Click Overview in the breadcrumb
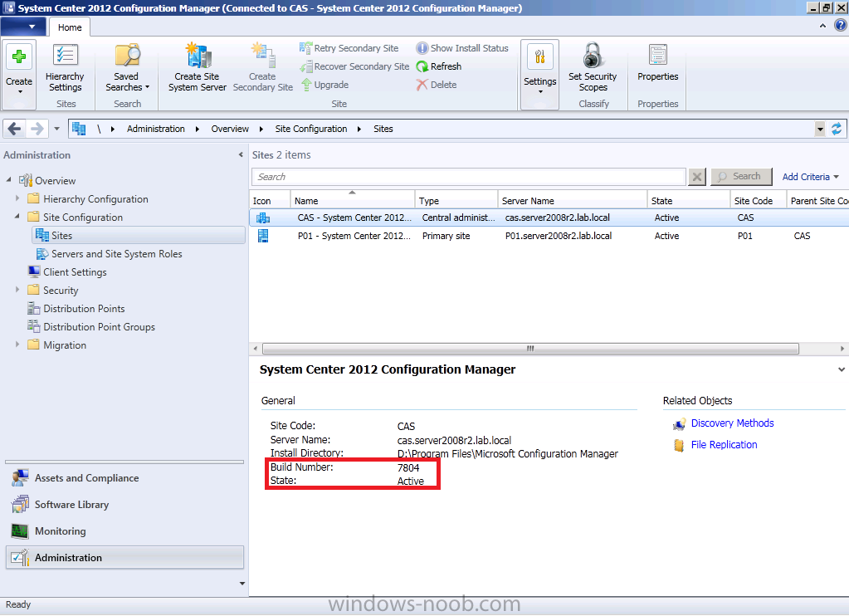 click(x=230, y=129)
